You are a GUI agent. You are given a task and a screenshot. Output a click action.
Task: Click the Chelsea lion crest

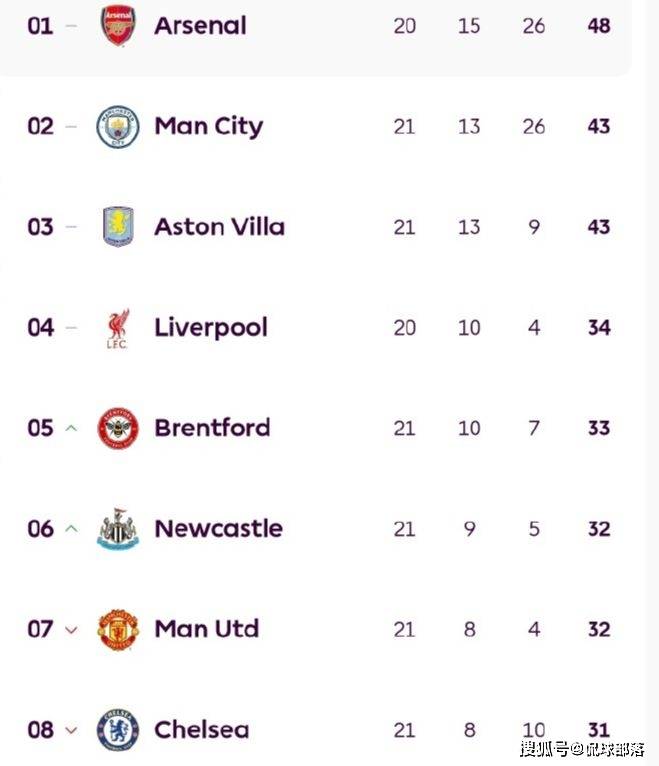pos(118,730)
